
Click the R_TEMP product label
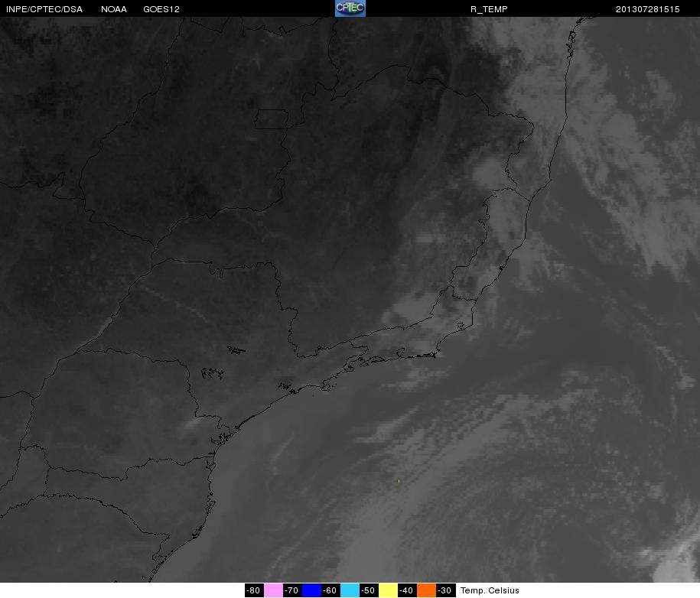point(489,9)
